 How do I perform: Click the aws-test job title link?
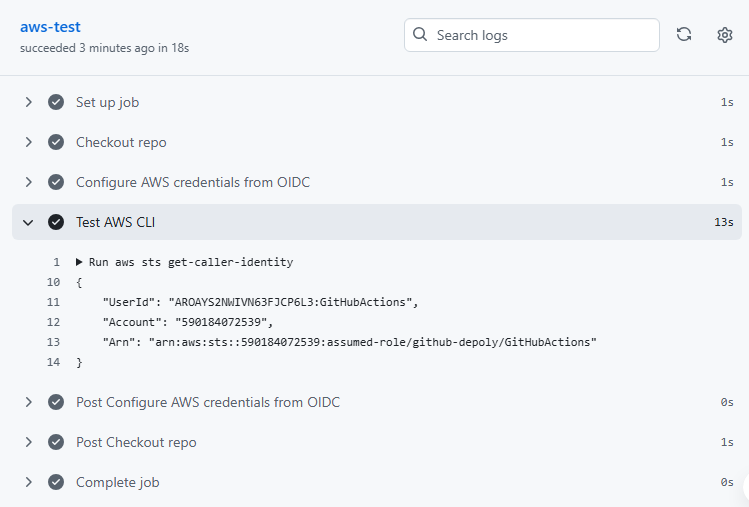(x=50, y=27)
